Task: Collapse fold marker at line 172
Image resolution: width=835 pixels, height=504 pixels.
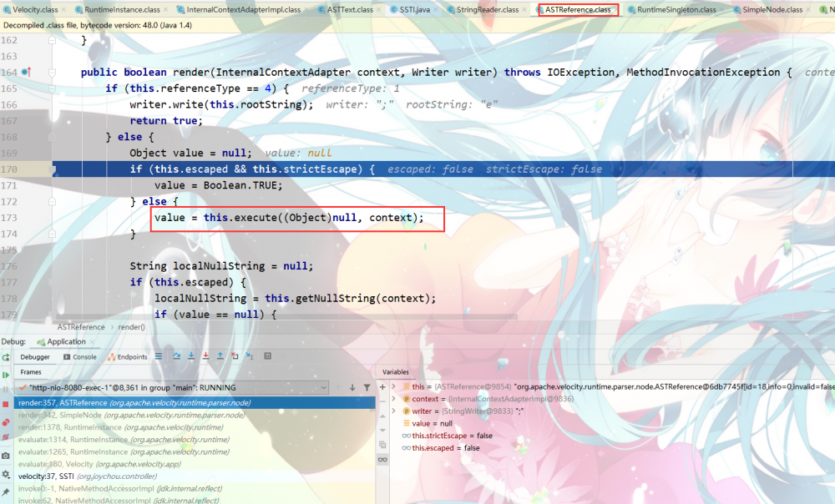Action: (x=52, y=202)
